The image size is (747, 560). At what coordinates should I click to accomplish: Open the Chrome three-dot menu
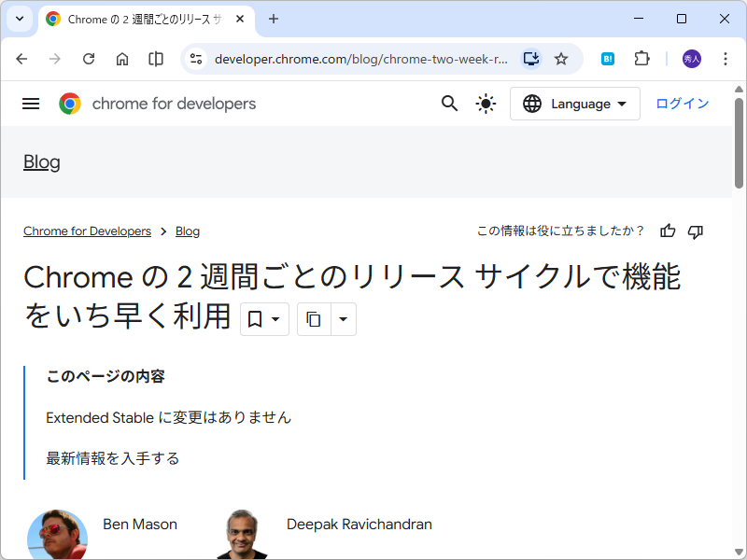tap(726, 58)
